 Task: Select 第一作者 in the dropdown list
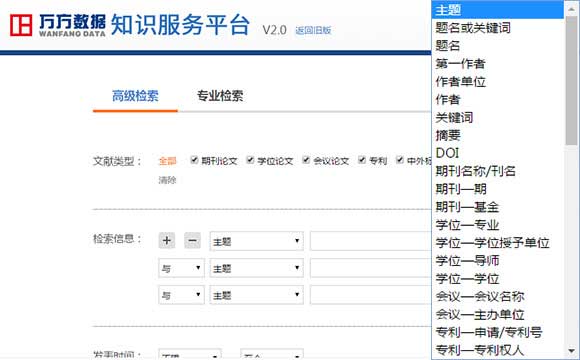click(x=498, y=64)
